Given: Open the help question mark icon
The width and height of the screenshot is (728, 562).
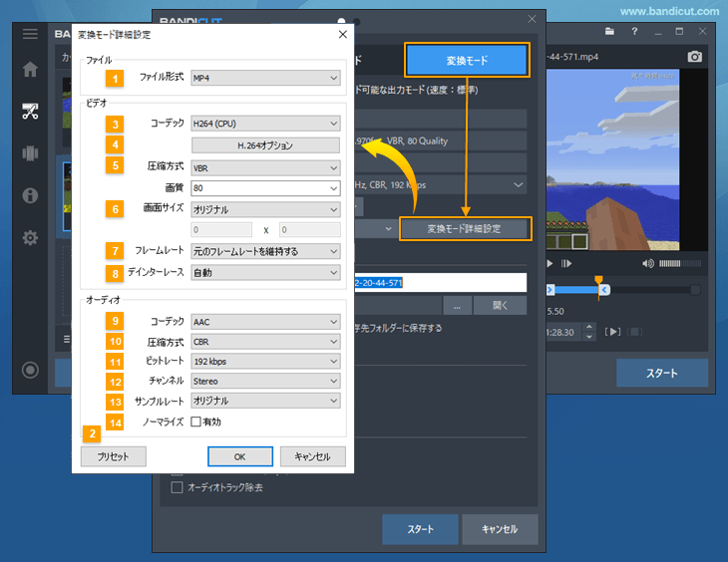Looking at the screenshot, I should (634, 32).
